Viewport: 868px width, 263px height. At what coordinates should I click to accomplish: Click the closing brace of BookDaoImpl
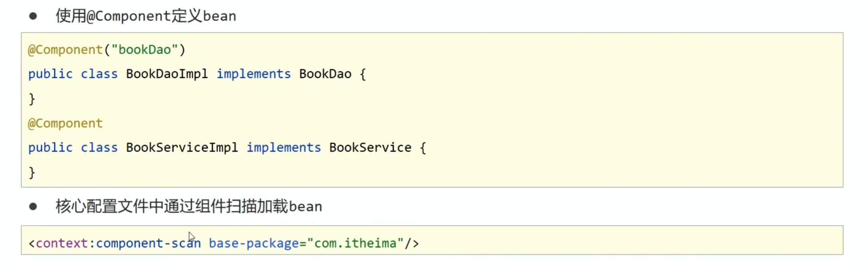(x=32, y=99)
